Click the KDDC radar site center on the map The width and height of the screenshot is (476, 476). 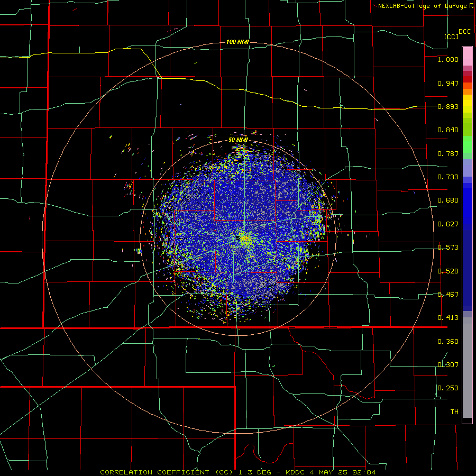point(237,237)
